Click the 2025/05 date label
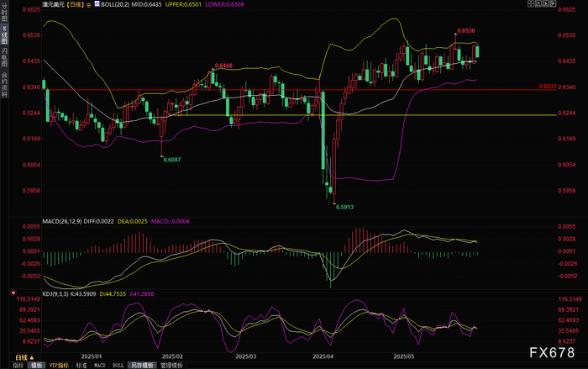 tap(404, 356)
